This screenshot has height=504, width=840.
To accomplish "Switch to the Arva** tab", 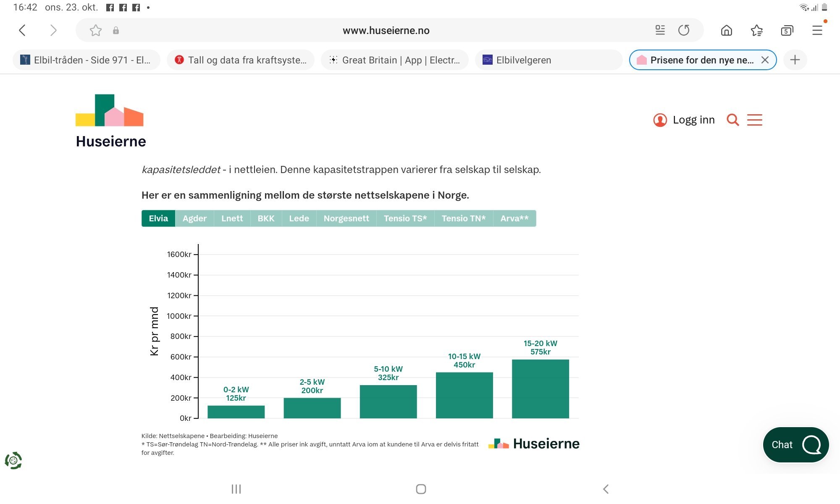I will [514, 218].
